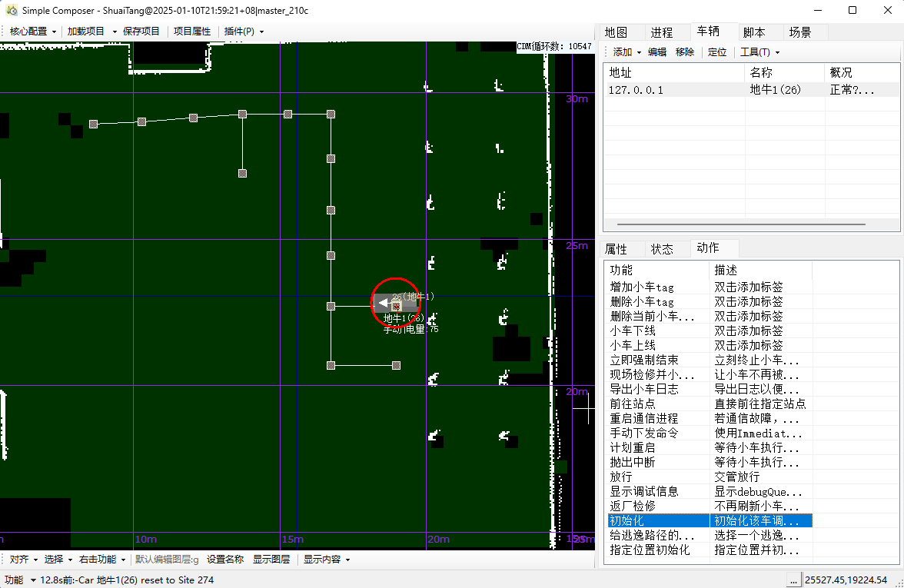This screenshot has width=904, height=588.
Task: Switch to the 脚本 tab
Action: [x=753, y=32]
